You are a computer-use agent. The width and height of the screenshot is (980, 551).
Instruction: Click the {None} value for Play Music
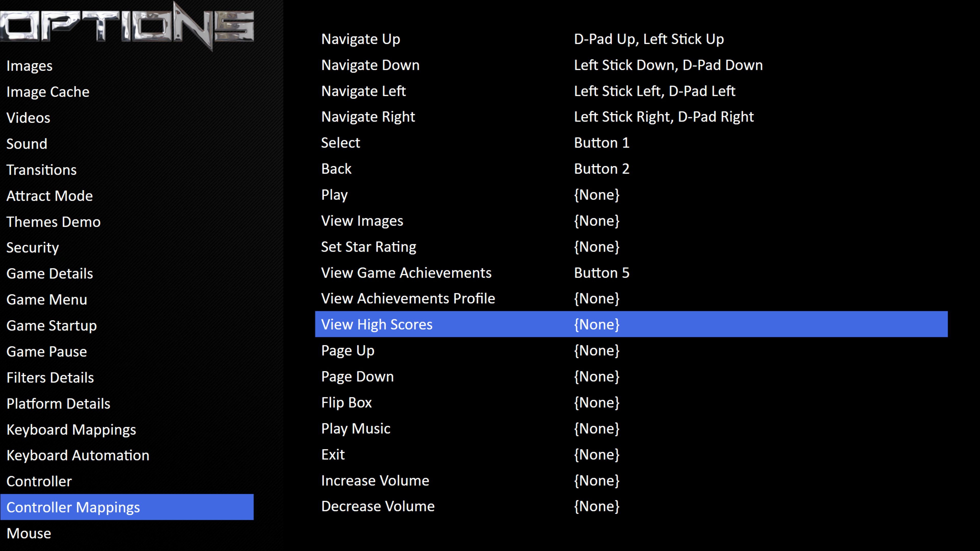(x=597, y=429)
